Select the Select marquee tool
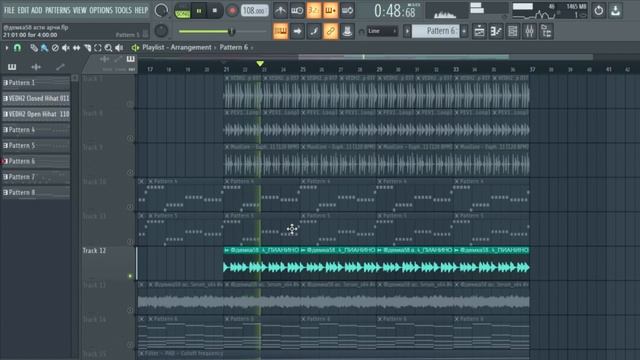 coord(98,48)
